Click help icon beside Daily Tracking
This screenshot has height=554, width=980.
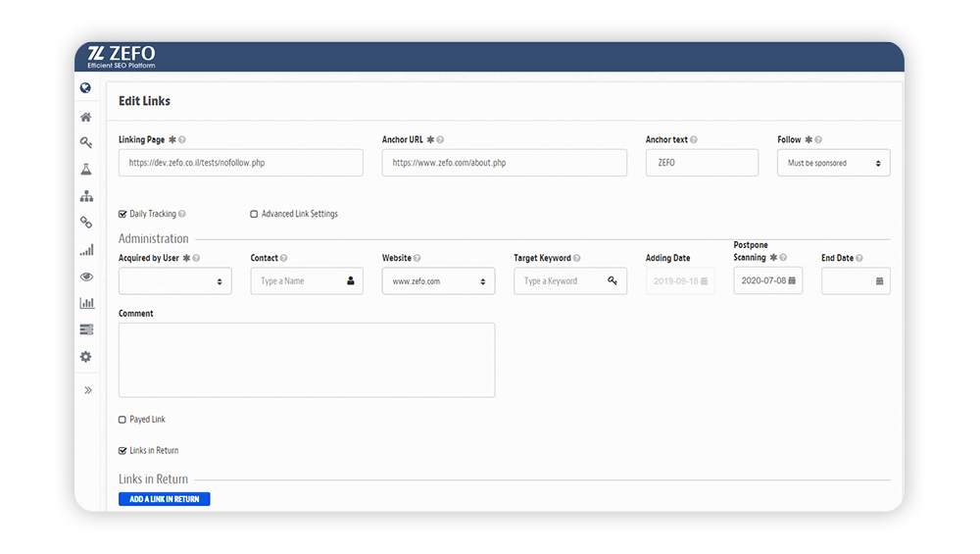pos(182,214)
